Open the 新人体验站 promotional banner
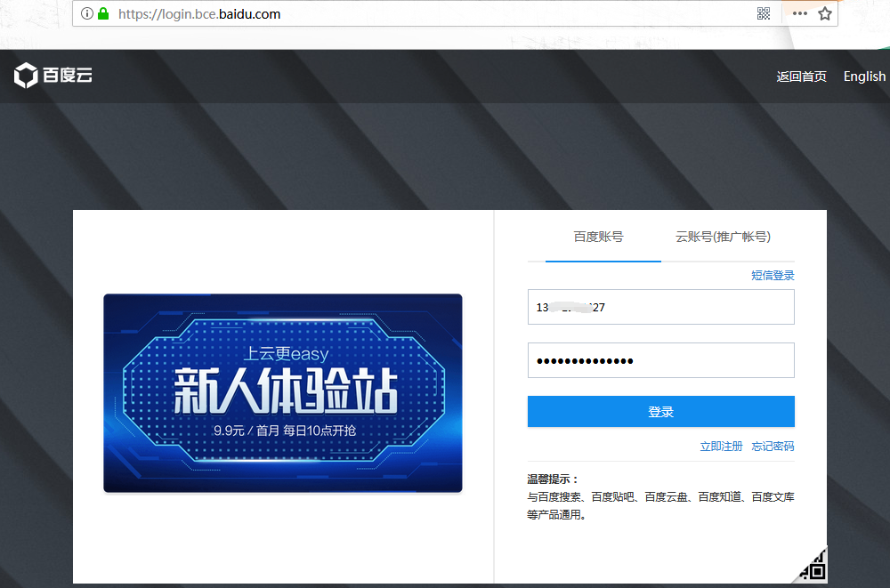 pos(283,393)
